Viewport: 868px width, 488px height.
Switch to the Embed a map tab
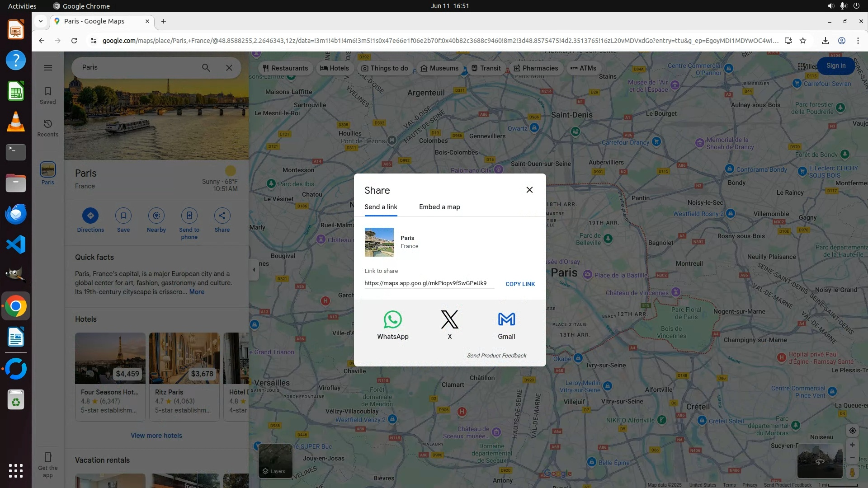pyautogui.click(x=439, y=207)
